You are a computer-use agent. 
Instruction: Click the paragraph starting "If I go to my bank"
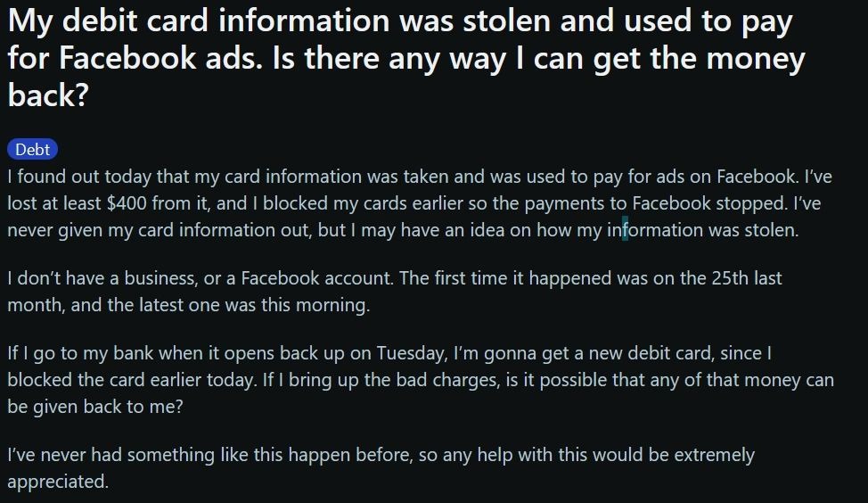coord(419,380)
